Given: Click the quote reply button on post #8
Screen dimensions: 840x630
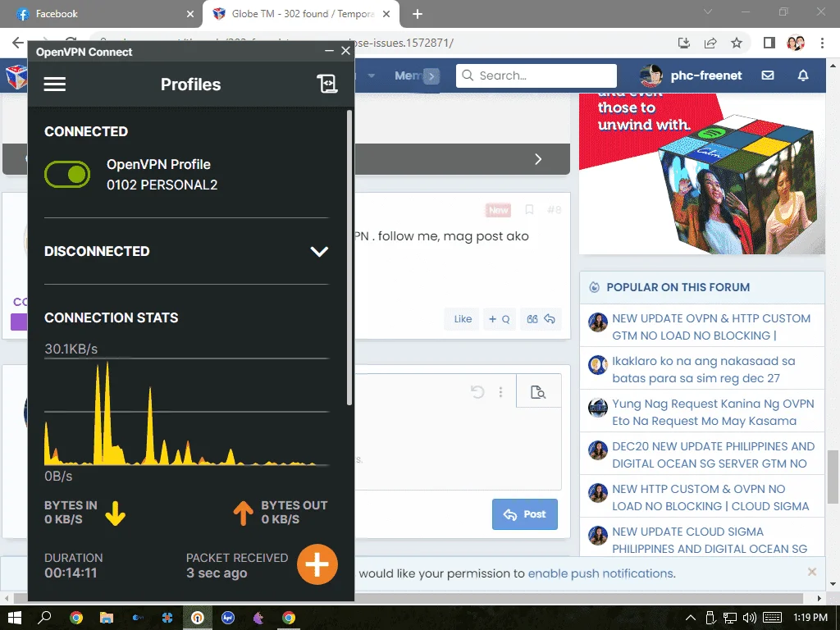Looking at the screenshot, I should (541, 319).
